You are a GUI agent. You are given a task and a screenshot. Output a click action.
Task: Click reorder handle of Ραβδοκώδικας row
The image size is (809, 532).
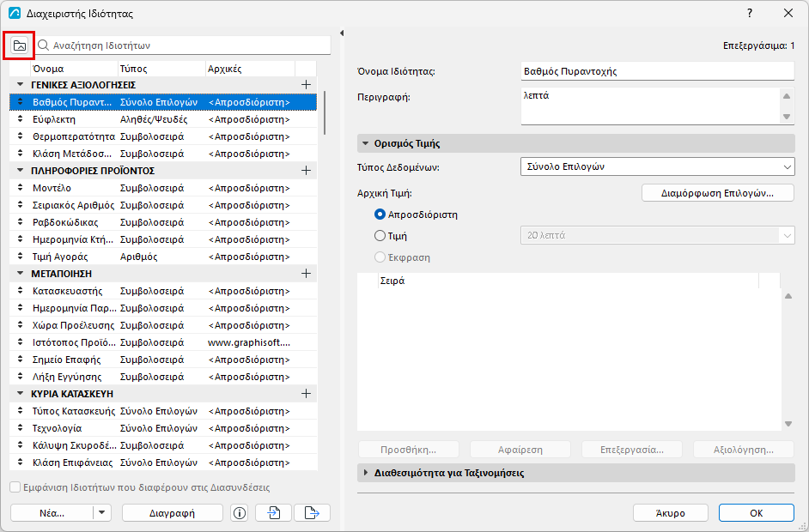click(x=20, y=222)
